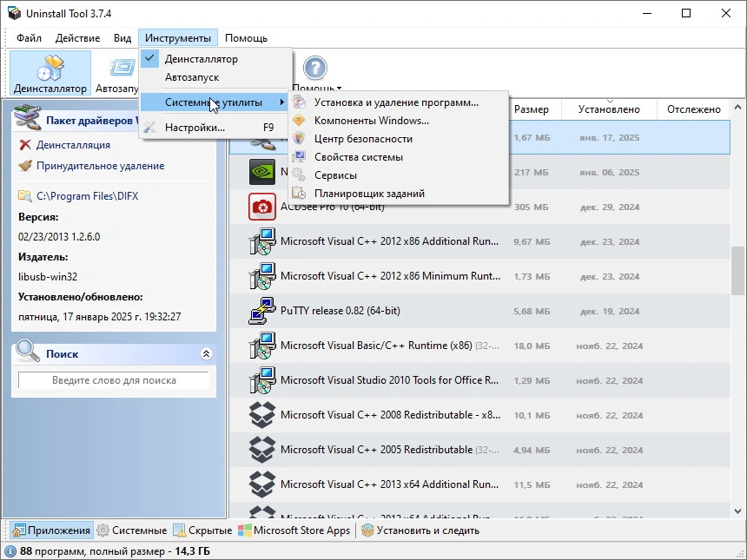The image size is (747, 560).
Task: Click the NVIDIA program icon in the list
Action: tap(262, 172)
